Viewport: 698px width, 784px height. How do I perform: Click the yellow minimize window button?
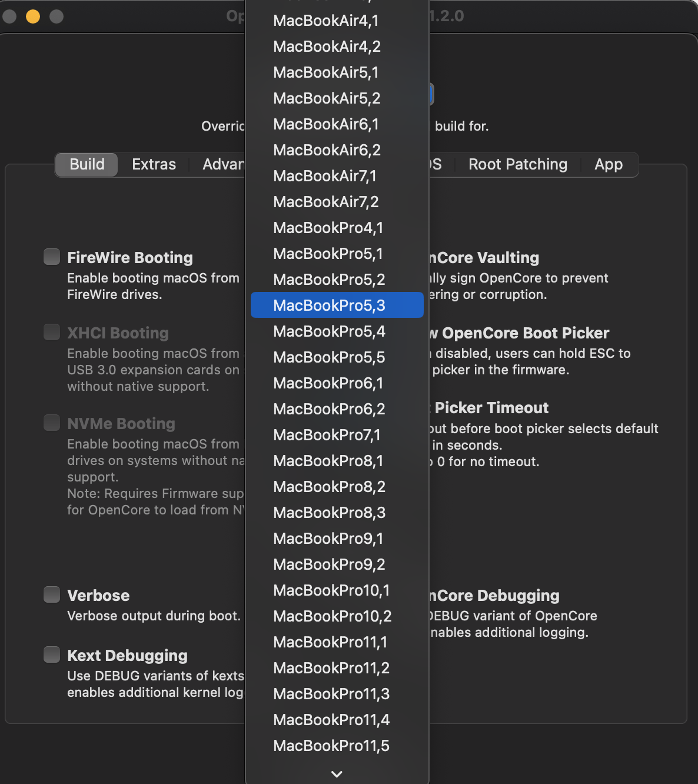[33, 16]
